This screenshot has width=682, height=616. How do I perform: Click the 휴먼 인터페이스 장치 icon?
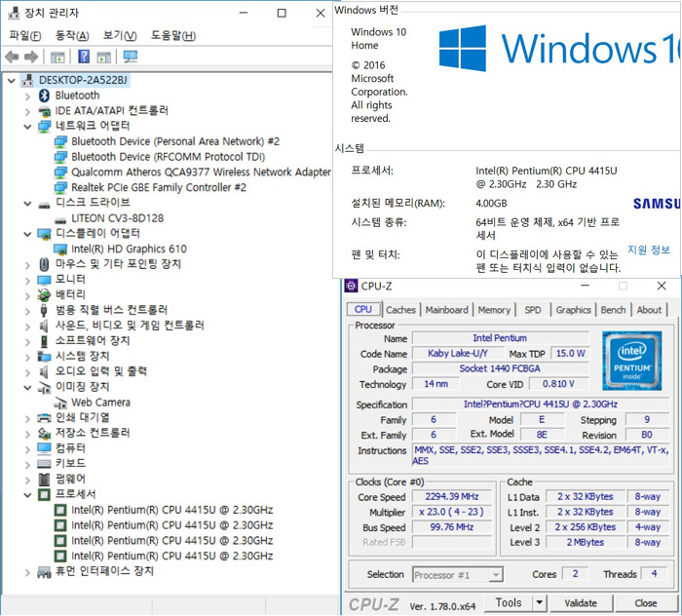44,571
